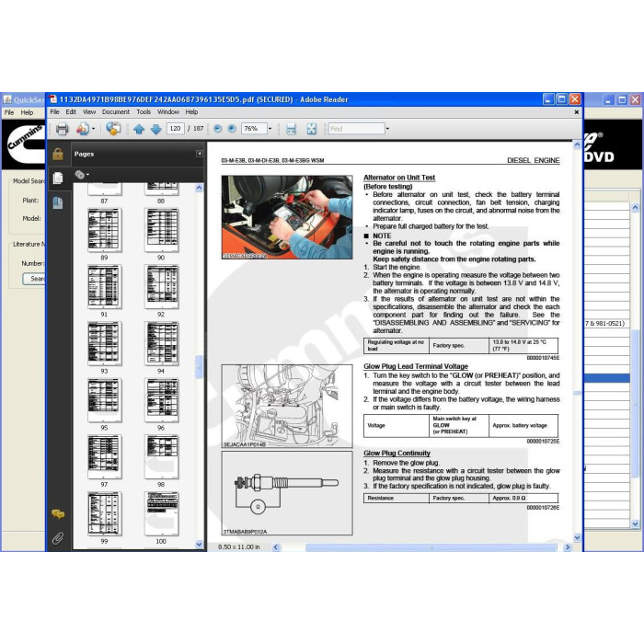Click document vertical scroll up arrow
The width and height of the screenshot is (644, 644).
[x=577, y=145]
